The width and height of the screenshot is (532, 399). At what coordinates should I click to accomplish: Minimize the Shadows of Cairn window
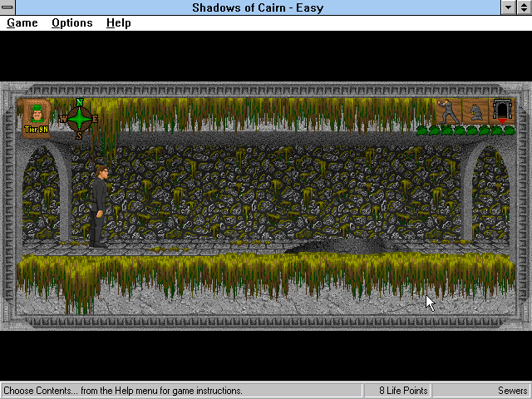pyautogui.click(x=508, y=7)
